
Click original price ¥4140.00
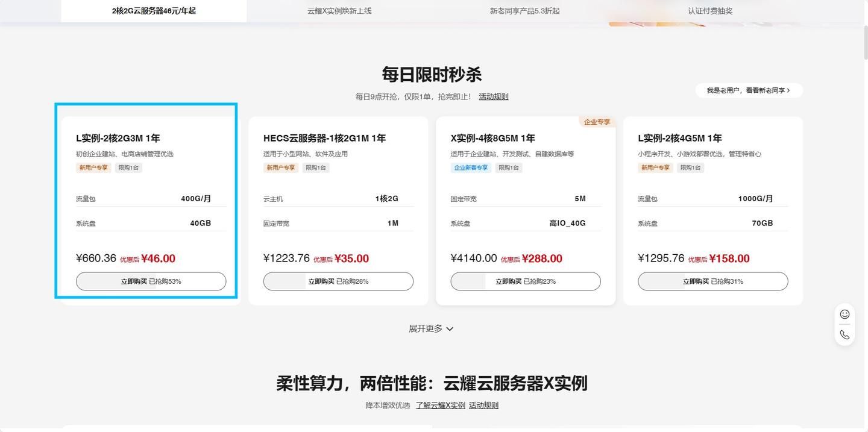(474, 258)
